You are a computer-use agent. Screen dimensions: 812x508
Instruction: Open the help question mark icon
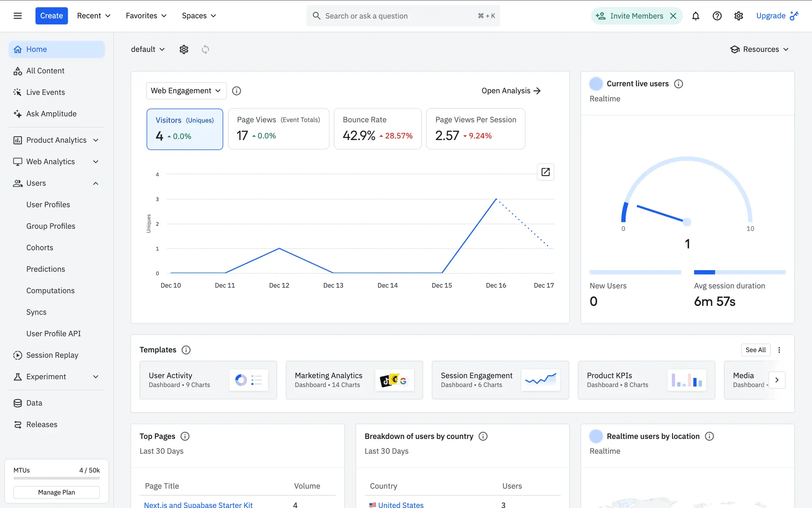(x=717, y=16)
